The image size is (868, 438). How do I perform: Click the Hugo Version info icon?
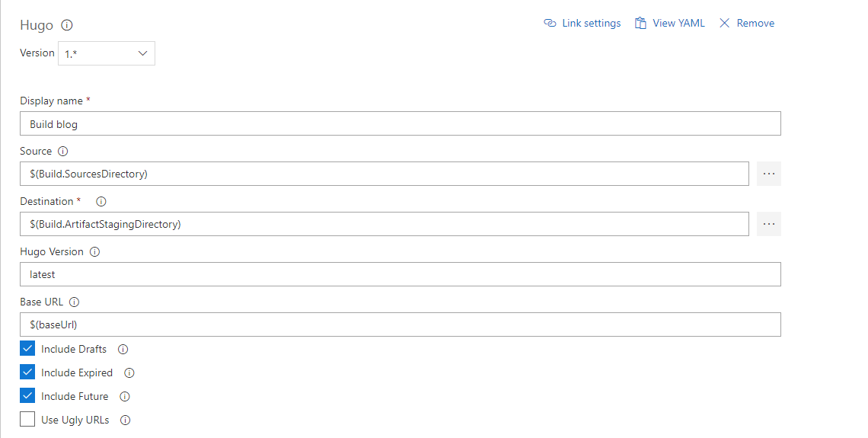click(95, 252)
